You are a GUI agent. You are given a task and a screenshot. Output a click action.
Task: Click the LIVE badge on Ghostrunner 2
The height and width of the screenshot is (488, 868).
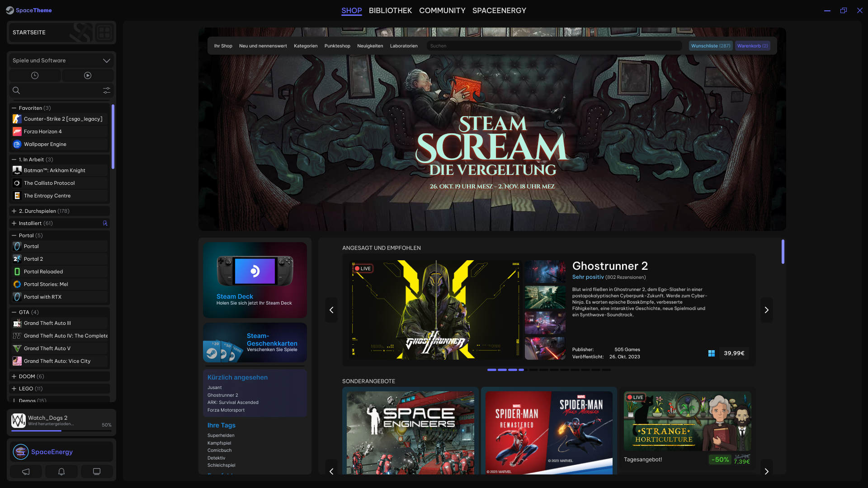364,268
